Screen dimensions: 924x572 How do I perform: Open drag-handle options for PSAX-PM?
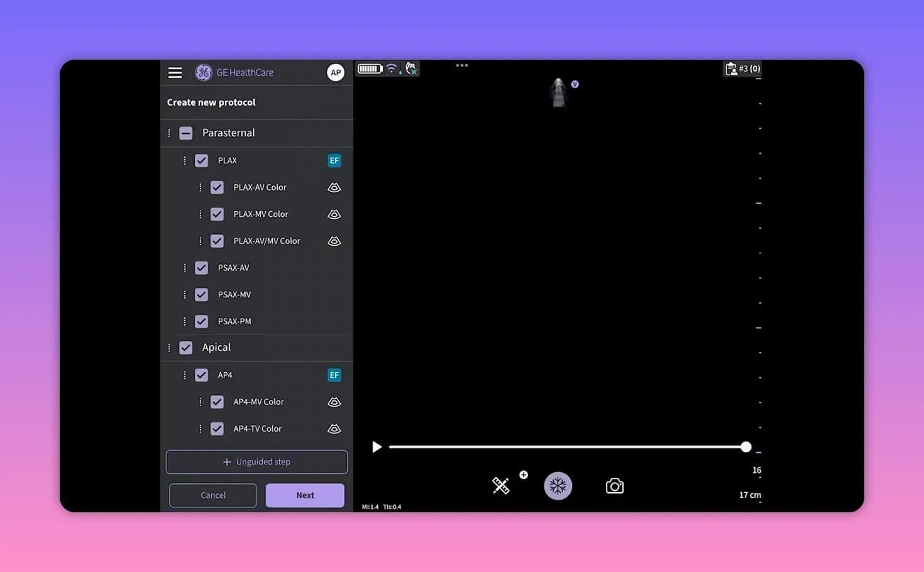(184, 321)
